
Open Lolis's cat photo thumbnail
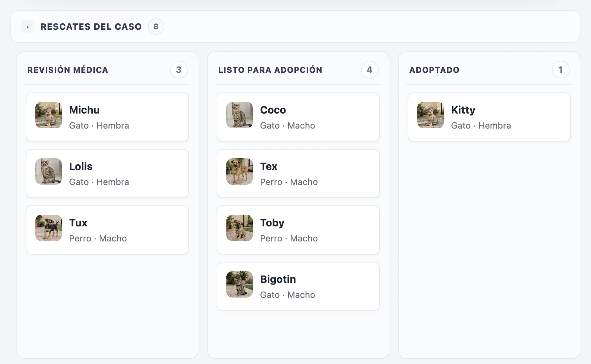pos(49,171)
